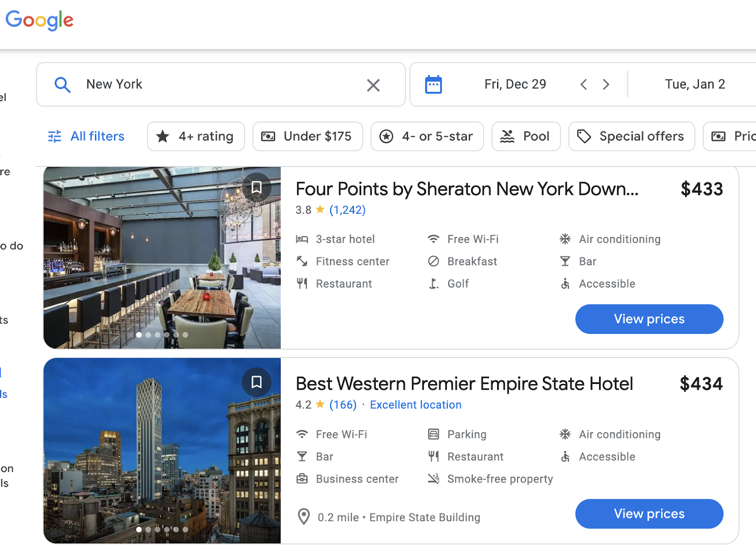Click the Best Western Free Wi-Fi icon
This screenshot has width=756, height=550.
pyautogui.click(x=302, y=434)
